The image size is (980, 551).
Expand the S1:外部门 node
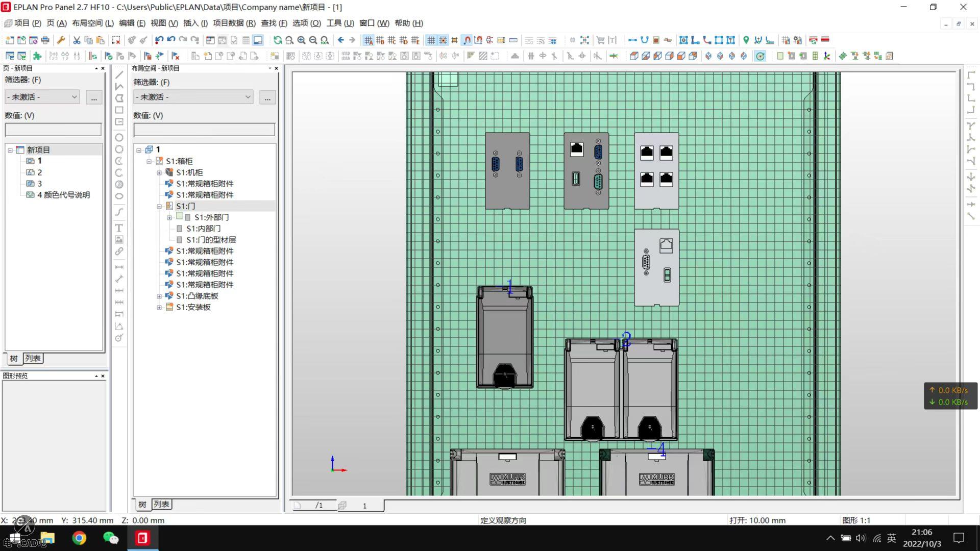[x=169, y=217]
